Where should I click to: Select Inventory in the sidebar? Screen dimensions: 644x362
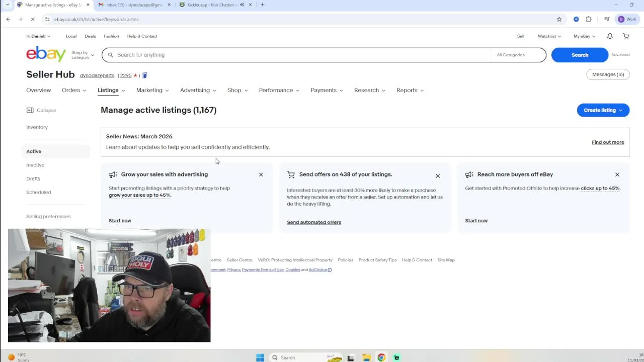(37, 127)
